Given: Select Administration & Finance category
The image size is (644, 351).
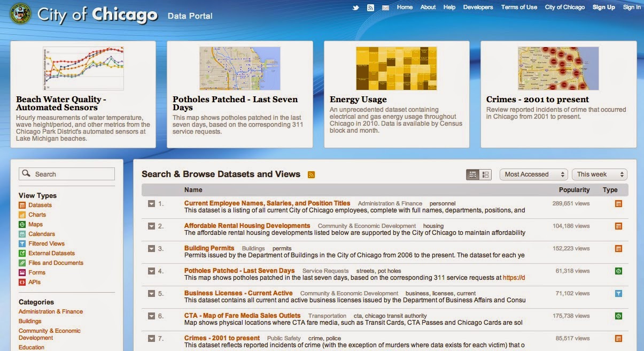Looking at the screenshot, I should (51, 311).
